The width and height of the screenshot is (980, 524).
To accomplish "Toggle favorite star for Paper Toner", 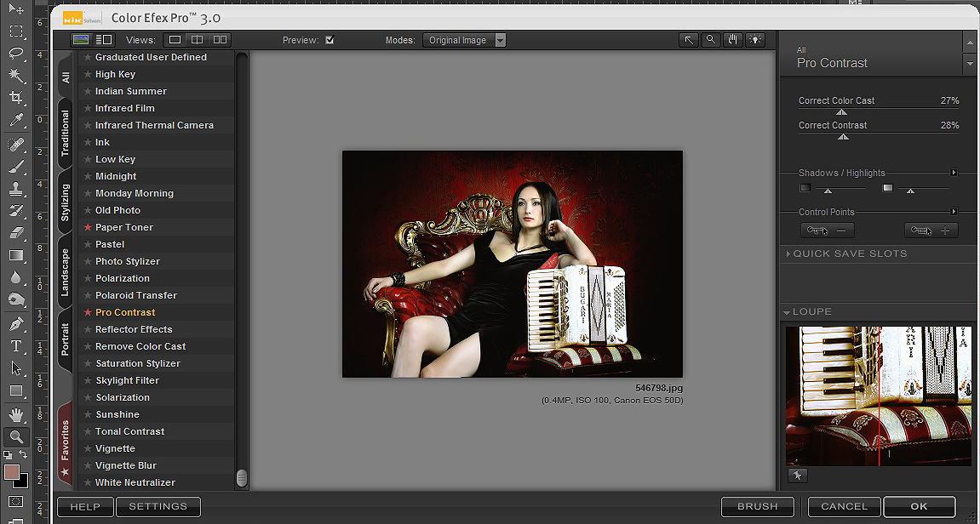I will click(x=88, y=227).
